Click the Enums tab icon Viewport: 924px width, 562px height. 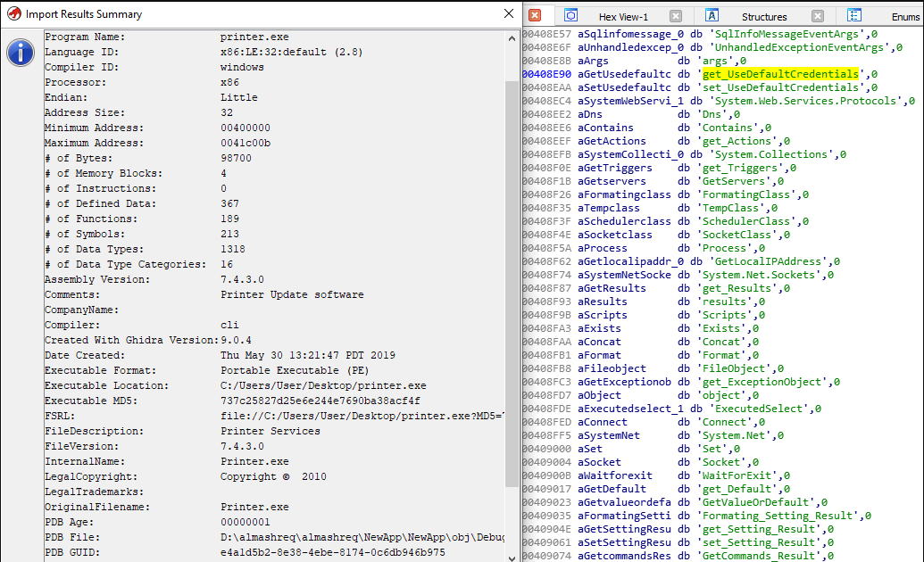coord(854,16)
